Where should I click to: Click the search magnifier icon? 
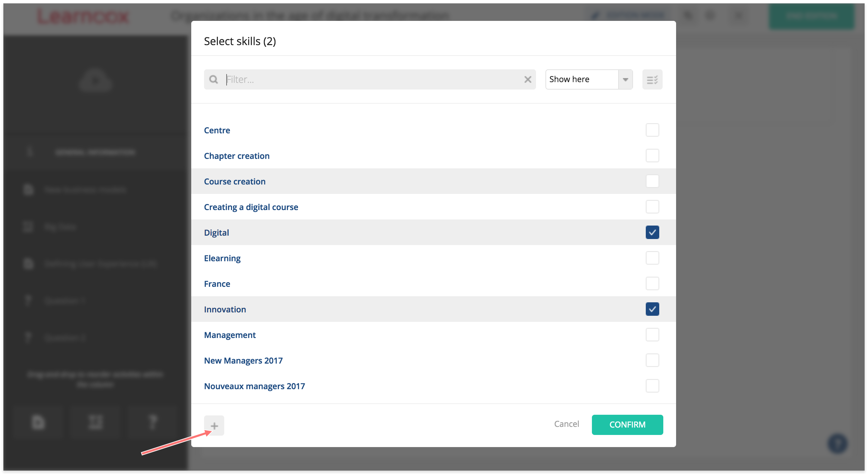point(213,79)
